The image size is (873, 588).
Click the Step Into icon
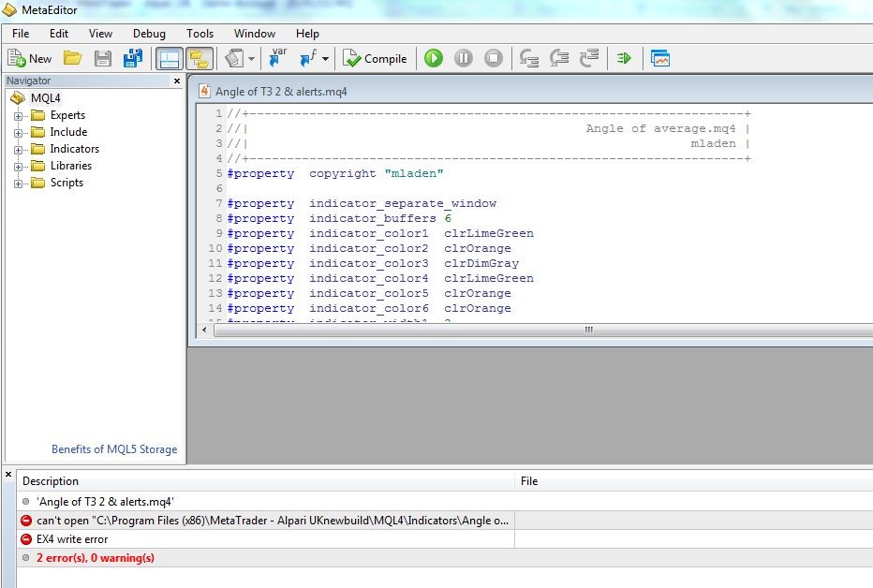point(528,58)
